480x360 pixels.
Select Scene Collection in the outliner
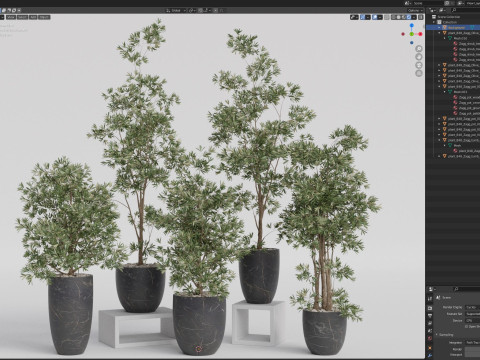[448, 17]
